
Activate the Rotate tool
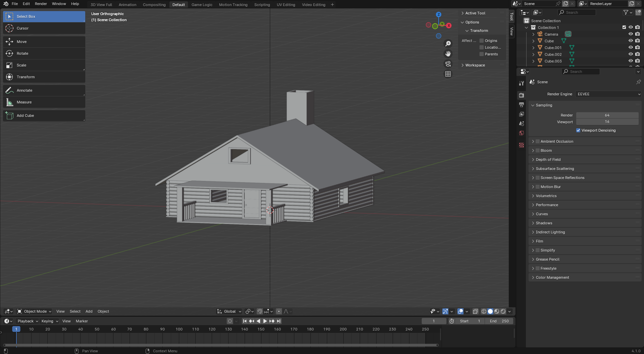click(x=44, y=53)
